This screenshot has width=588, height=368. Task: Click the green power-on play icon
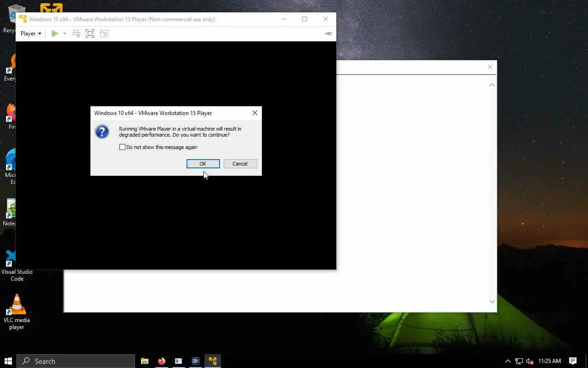55,34
